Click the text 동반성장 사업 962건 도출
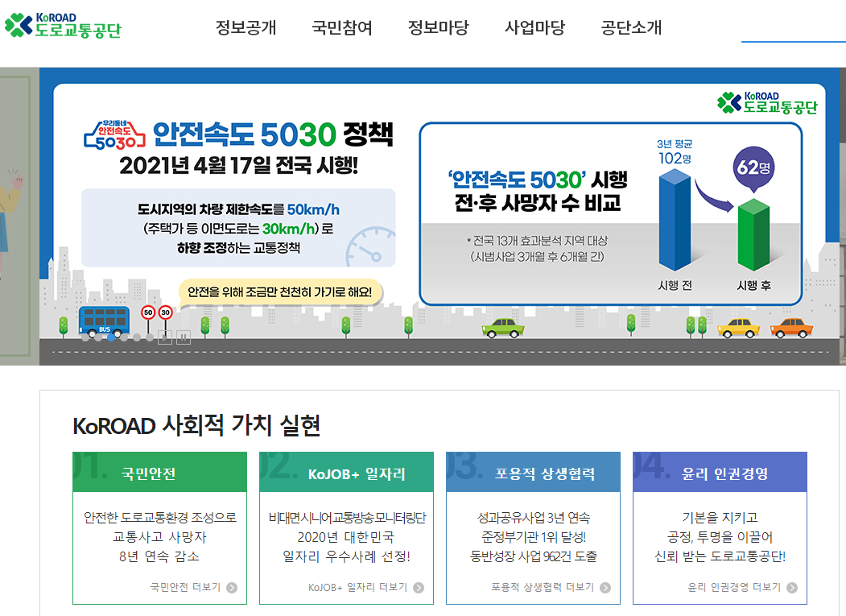This screenshot has height=616, width=846. point(533,556)
